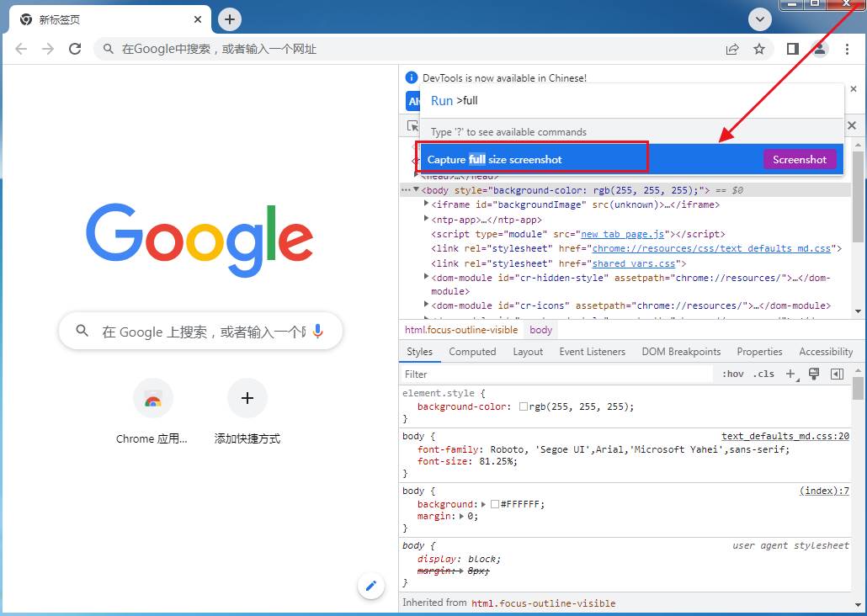Open the text_defaults_md.css:20 source link
This screenshot has width=867, height=616.
[x=785, y=436]
